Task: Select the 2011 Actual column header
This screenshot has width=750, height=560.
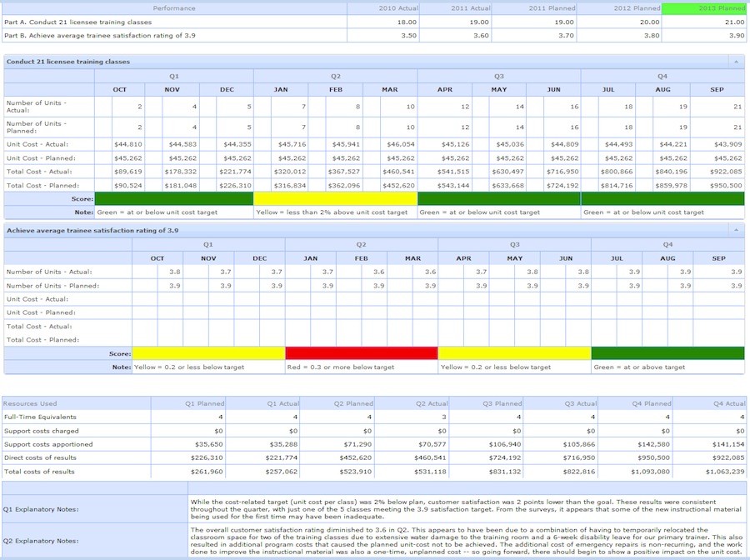Action: (x=456, y=8)
